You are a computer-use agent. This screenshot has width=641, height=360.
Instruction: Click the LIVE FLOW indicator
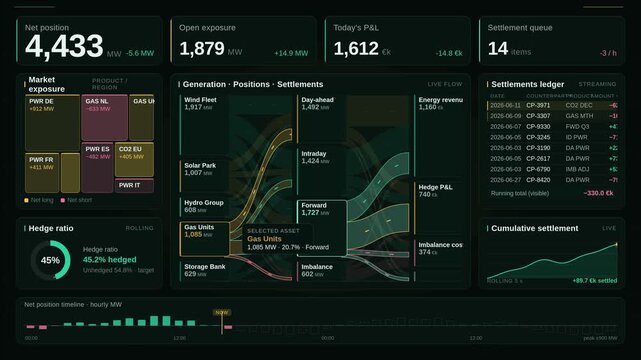tap(445, 84)
